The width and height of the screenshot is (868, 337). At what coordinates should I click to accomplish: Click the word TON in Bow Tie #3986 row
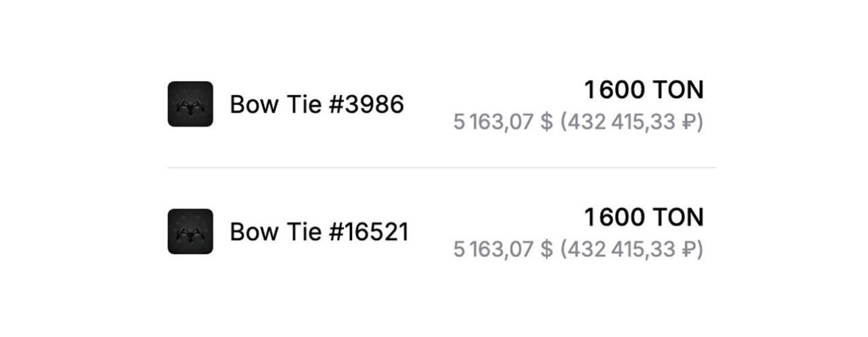678,90
